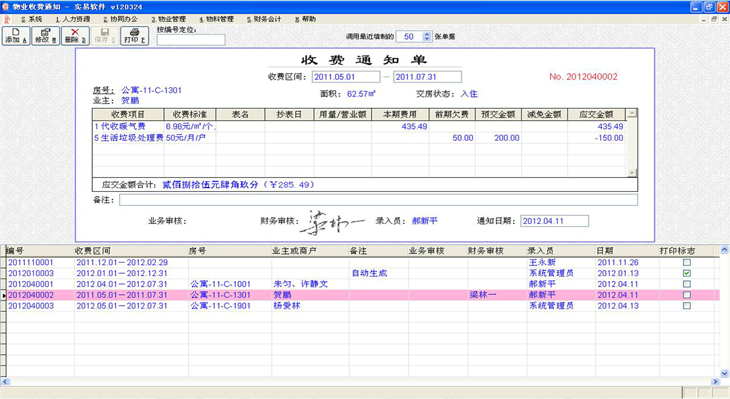Viewport: 730px width, 399px height.
Task: Click room number 公寓-11-C-1301 in the form
Action: pos(151,90)
